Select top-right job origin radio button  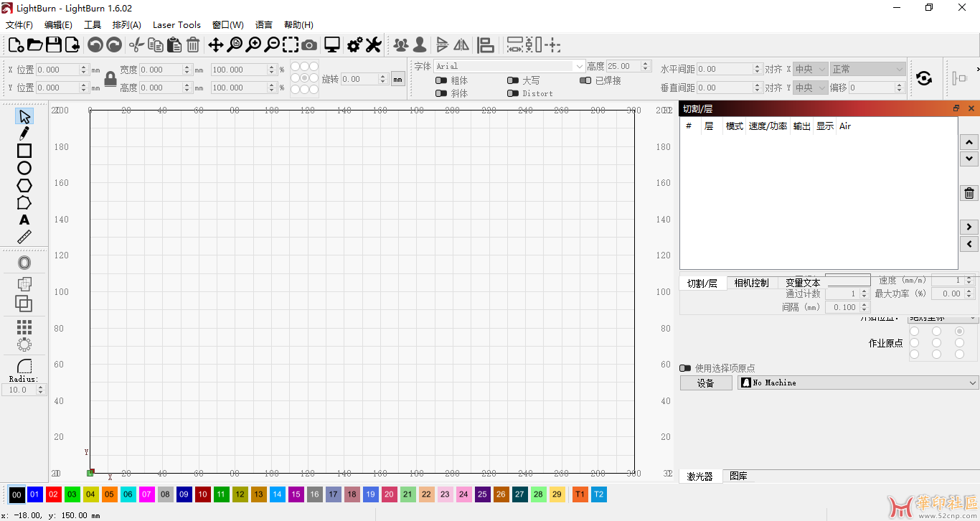[x=959, y=331]
